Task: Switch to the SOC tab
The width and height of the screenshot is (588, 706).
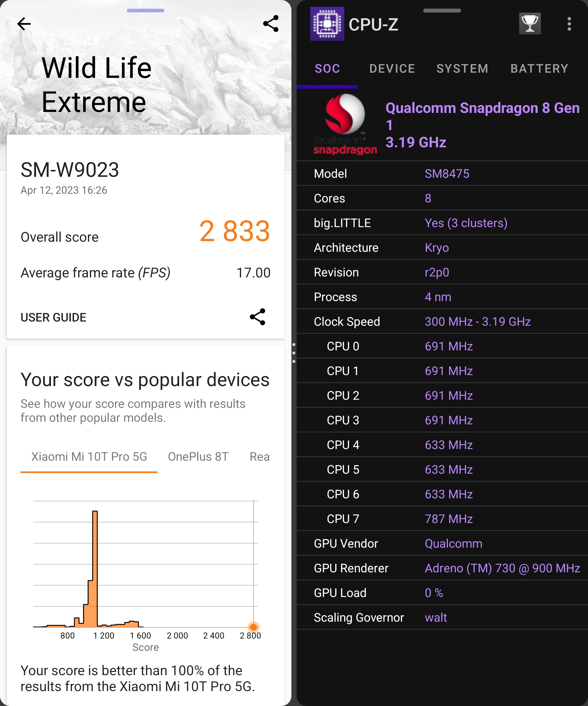Action: click(x=327, y=68)
